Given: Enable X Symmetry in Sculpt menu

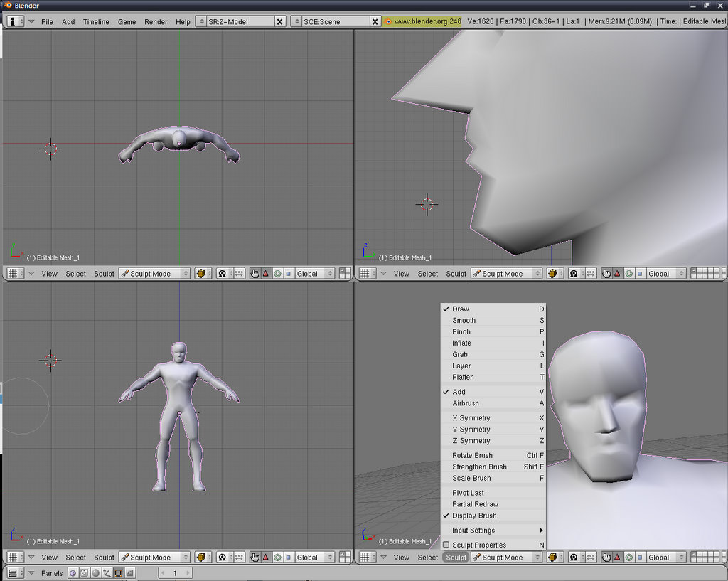Looking at the screenshot, I should point(471,418).
